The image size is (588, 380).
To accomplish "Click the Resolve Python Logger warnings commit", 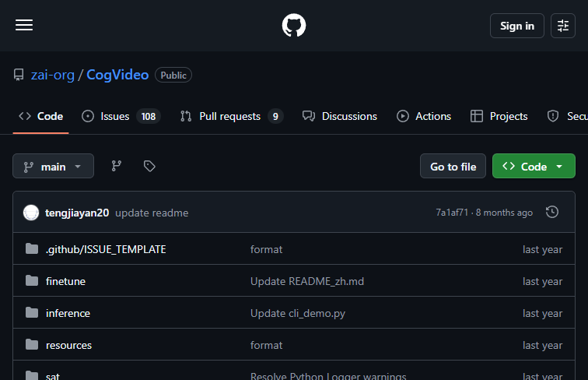I will tap(328, 375).
